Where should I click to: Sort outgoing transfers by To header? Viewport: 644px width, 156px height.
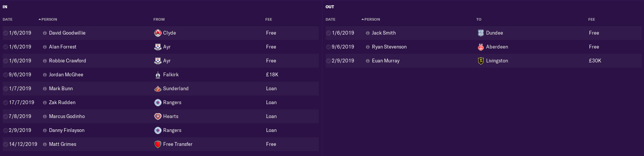479,19
